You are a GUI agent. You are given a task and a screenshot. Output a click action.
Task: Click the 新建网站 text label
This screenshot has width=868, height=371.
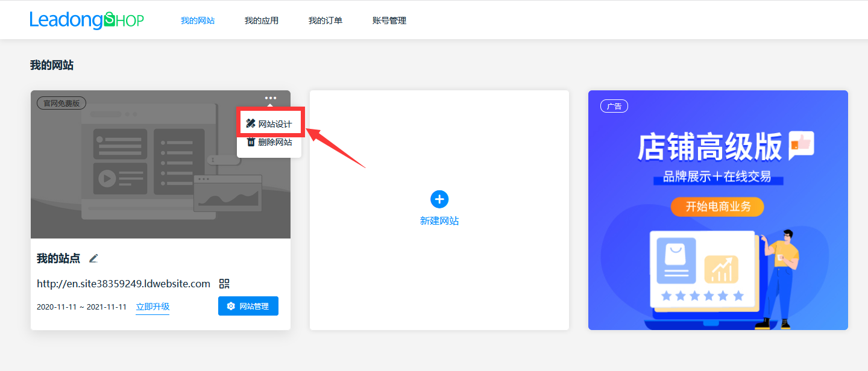(x=439, y=221)
